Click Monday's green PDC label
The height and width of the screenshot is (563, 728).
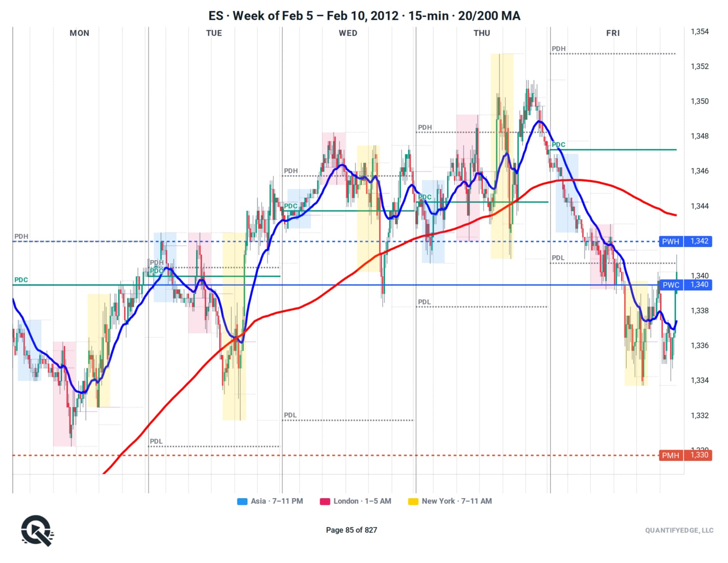pos(21,280)
